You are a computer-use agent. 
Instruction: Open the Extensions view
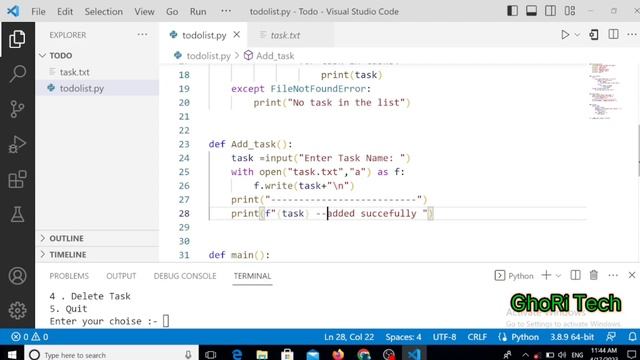(x=17, y=179)
